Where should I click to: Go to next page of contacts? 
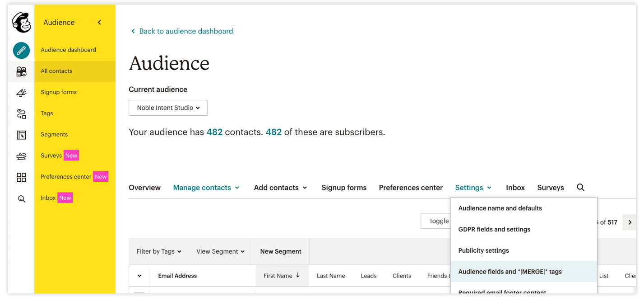tap(630, 222)
